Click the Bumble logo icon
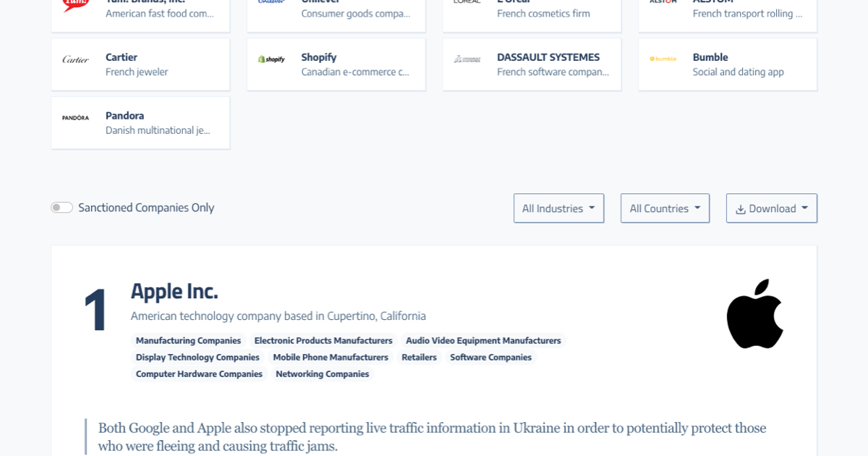Image resolution: width=868 pixels, height=456 pixels. pyautogui.click(x=663, y=59)
